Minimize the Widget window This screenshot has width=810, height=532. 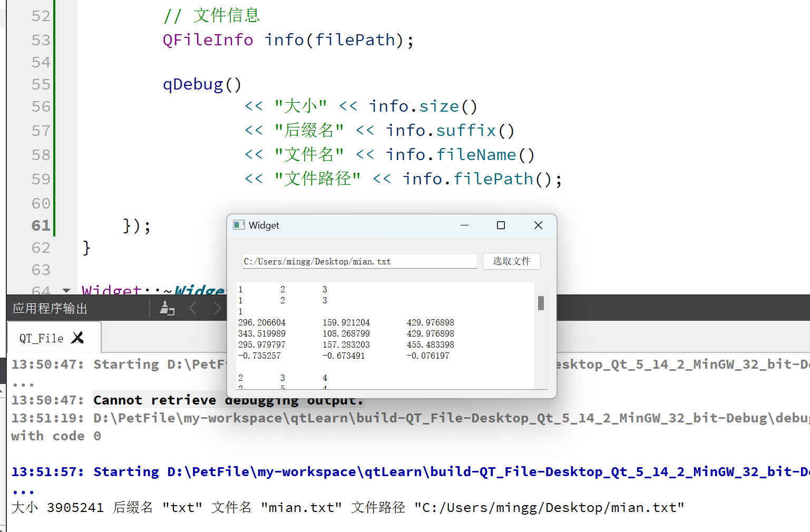(x=464, y=225)
